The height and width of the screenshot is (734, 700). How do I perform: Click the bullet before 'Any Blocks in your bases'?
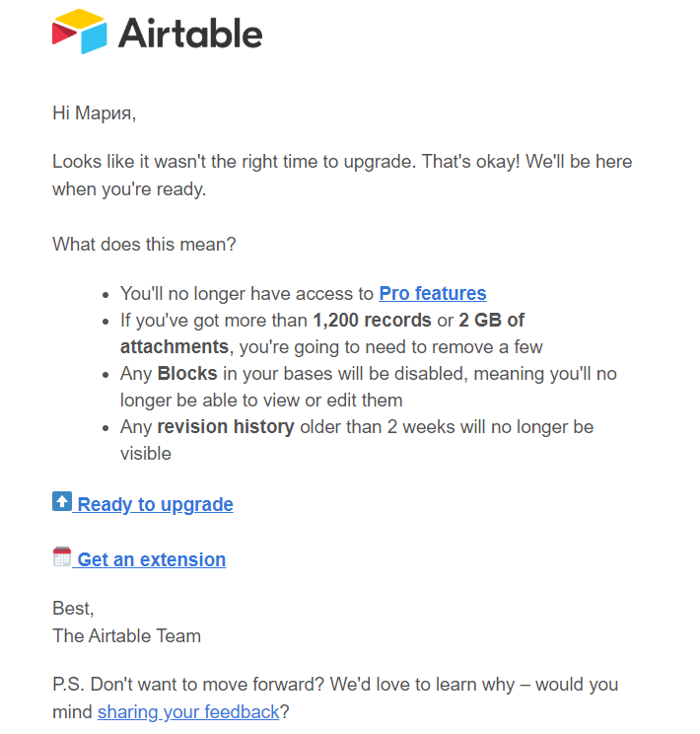click(105, 375)
